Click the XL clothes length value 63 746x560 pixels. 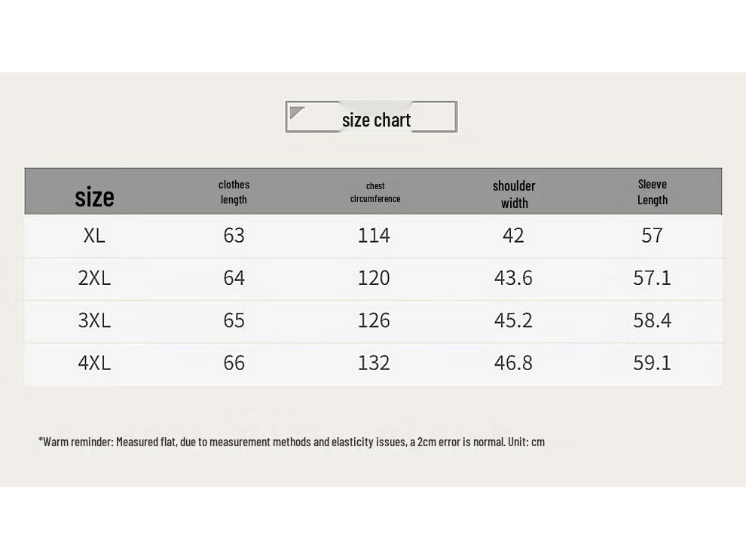pos(234,235)
